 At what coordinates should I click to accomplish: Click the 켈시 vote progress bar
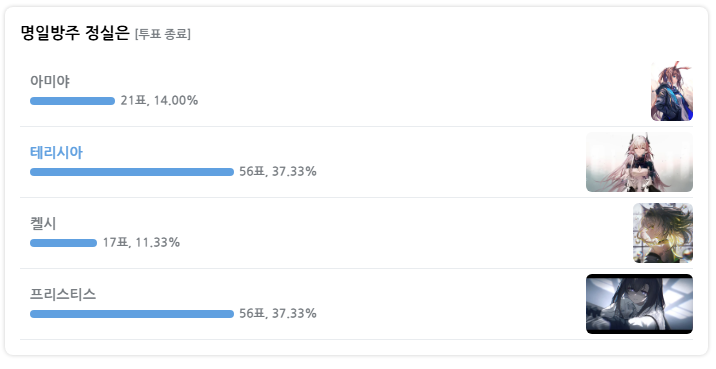[63, 243]
